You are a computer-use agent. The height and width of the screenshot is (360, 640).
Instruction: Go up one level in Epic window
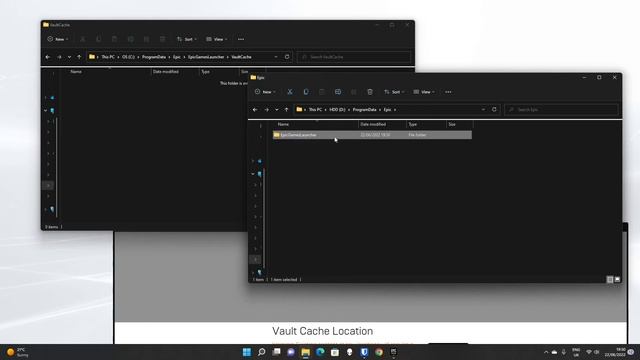click(x=287, y=109)
